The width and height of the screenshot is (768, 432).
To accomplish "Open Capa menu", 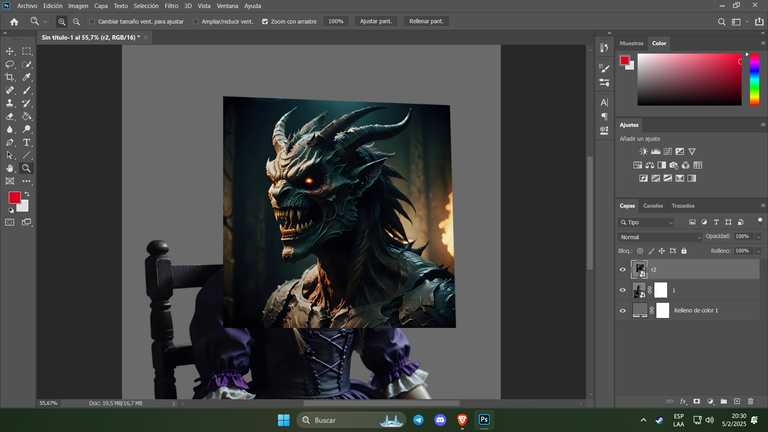I will coord(101,6).
